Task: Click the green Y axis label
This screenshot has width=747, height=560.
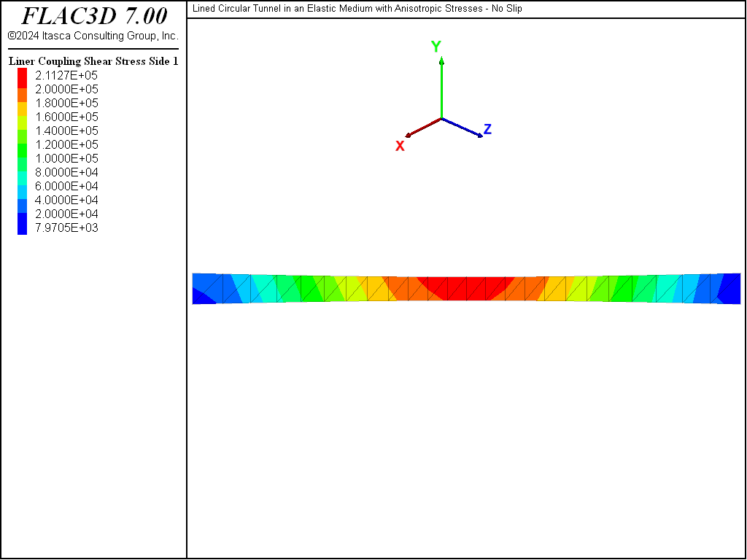Action: click(x=436, y=46)
